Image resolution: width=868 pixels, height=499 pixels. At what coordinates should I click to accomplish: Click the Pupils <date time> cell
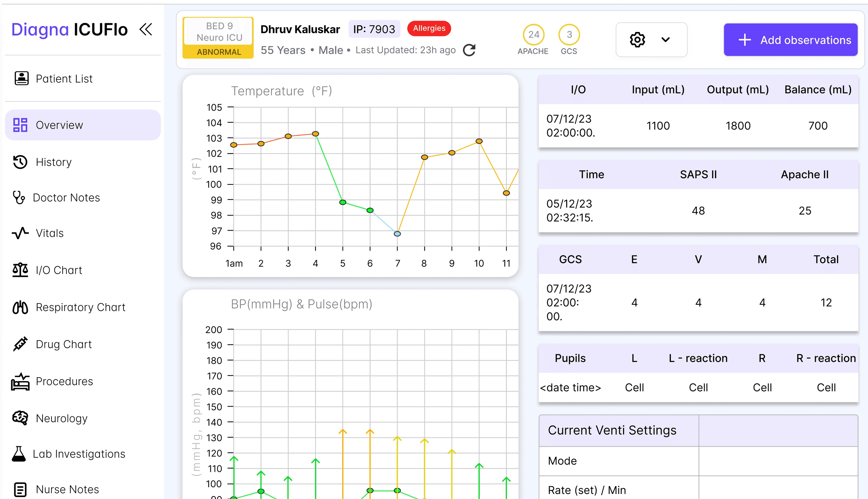click(570, 388)
